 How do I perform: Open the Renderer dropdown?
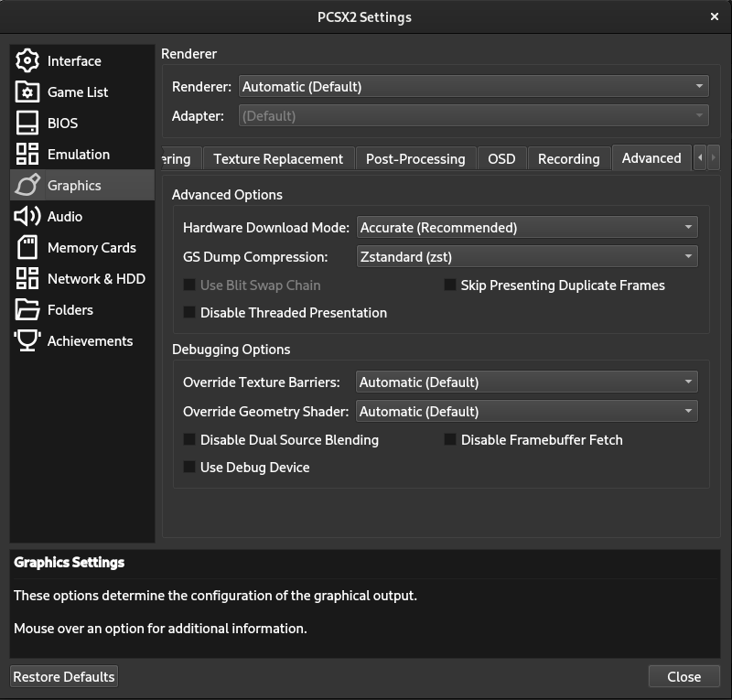coord(472,85)
